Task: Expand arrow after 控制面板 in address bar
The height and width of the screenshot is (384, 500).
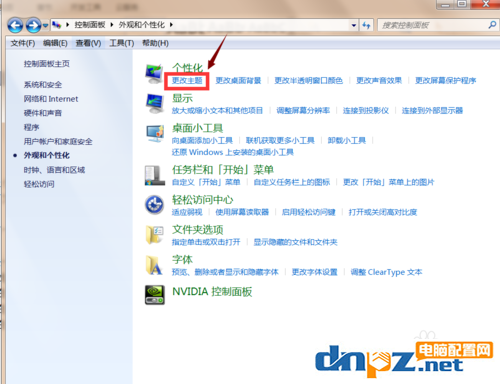Action: [112, 25]
